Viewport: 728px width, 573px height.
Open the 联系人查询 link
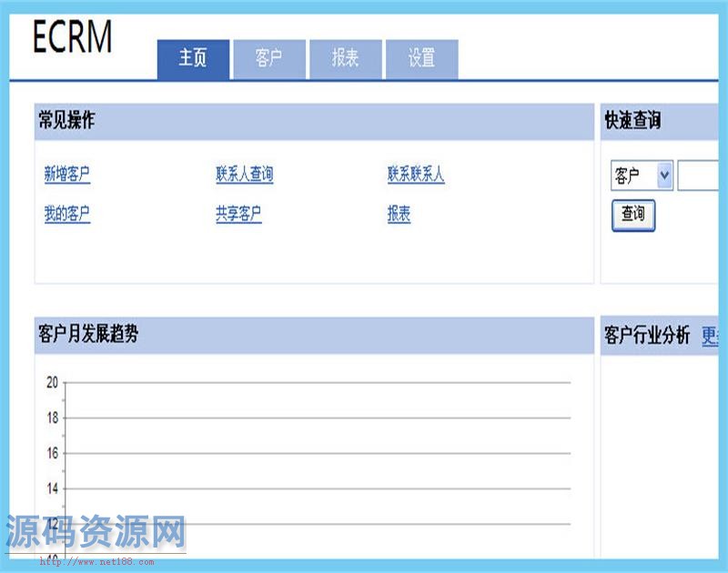click(x=244, y=175)
